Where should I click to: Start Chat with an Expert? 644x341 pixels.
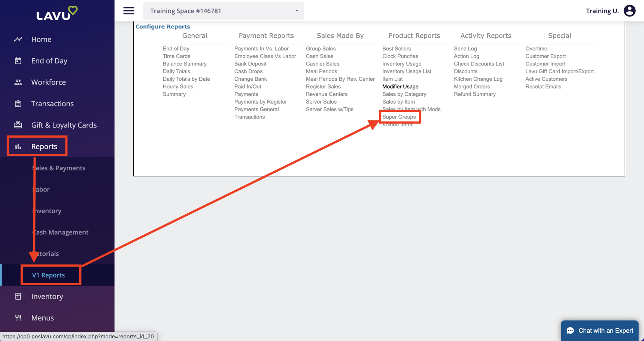pyautogui.click(x=599, y=331)
